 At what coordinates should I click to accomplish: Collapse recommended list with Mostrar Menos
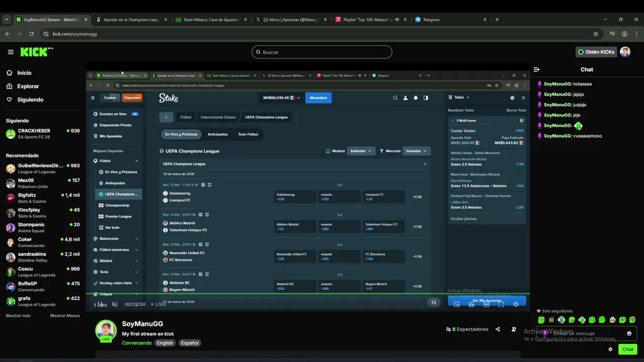[x=65, y=316]
